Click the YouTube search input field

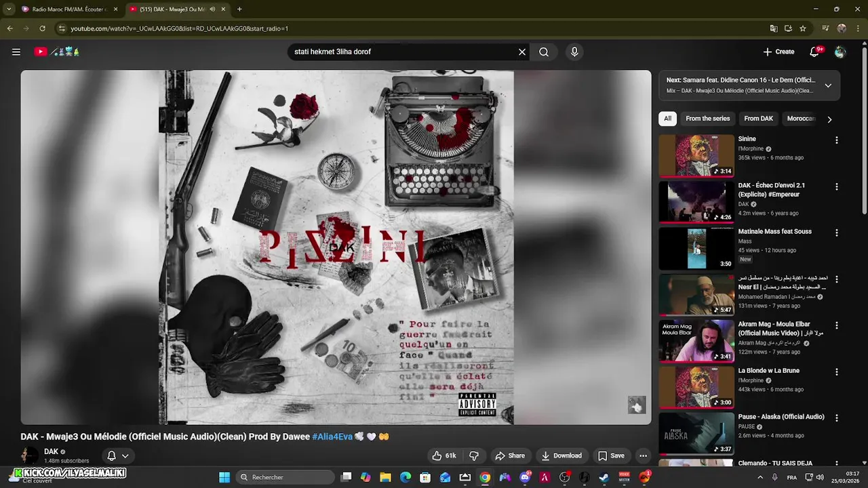(x=403, y=52)
